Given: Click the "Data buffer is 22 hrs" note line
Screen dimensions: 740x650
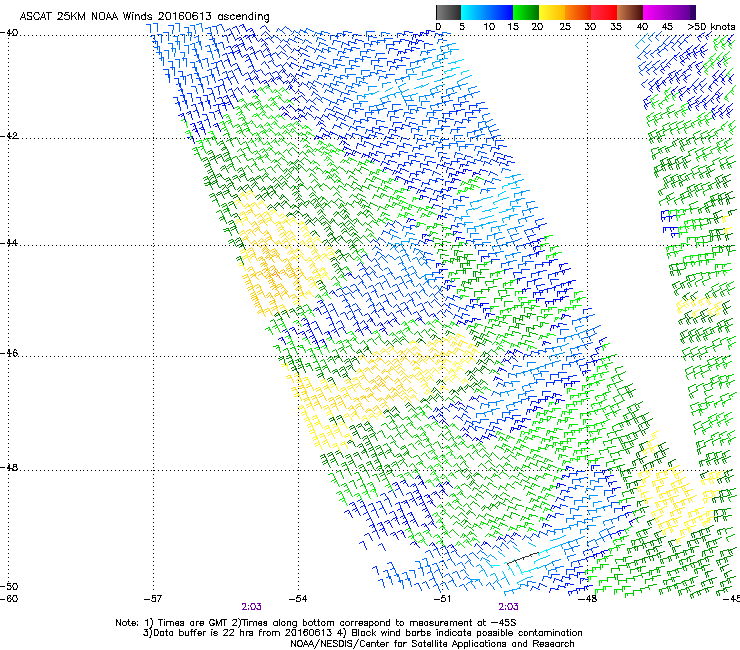Looking at the screenshot, I should (x=362, y=633).
